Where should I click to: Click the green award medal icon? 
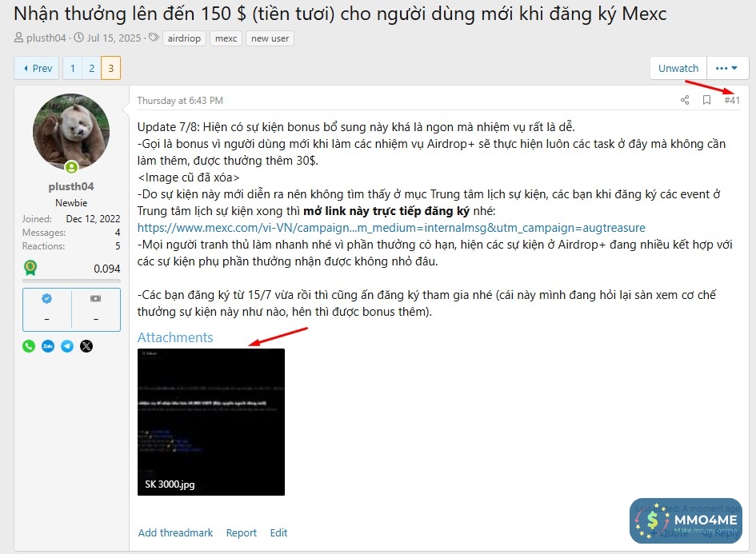pyautogui.click(x=30, y=268)
